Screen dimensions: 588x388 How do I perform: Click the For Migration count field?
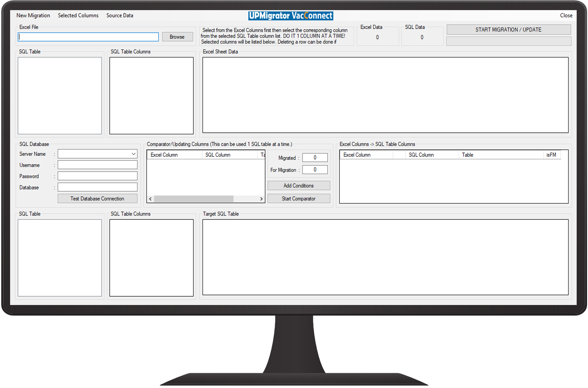click(315, 169)
